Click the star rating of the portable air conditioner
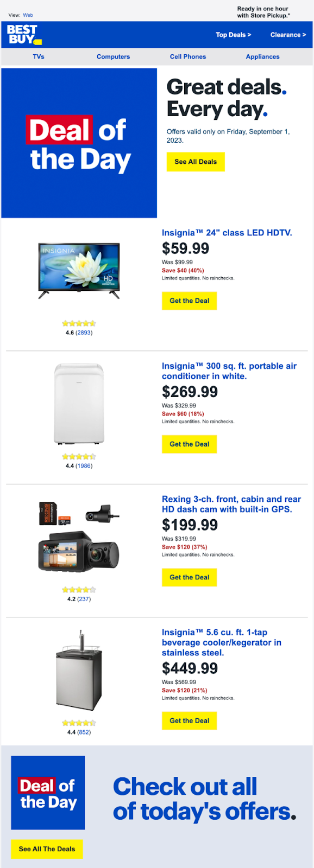Image resolution: width=314 pixels, height=868 pixels. [x=79, y=456]
